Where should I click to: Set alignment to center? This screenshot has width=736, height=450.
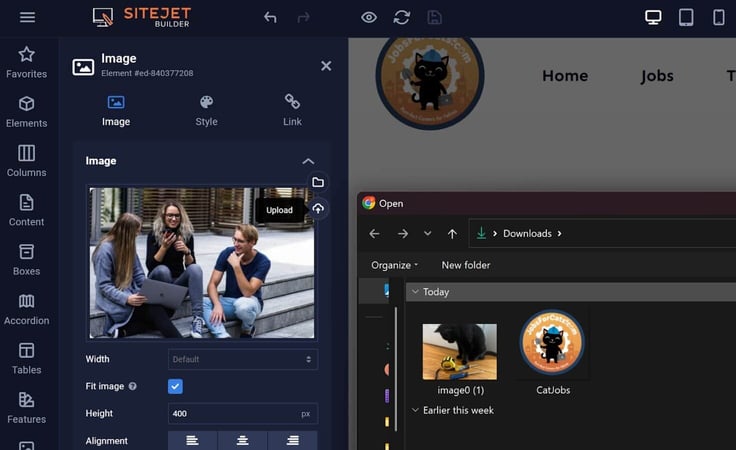click(x=242, y=441)
